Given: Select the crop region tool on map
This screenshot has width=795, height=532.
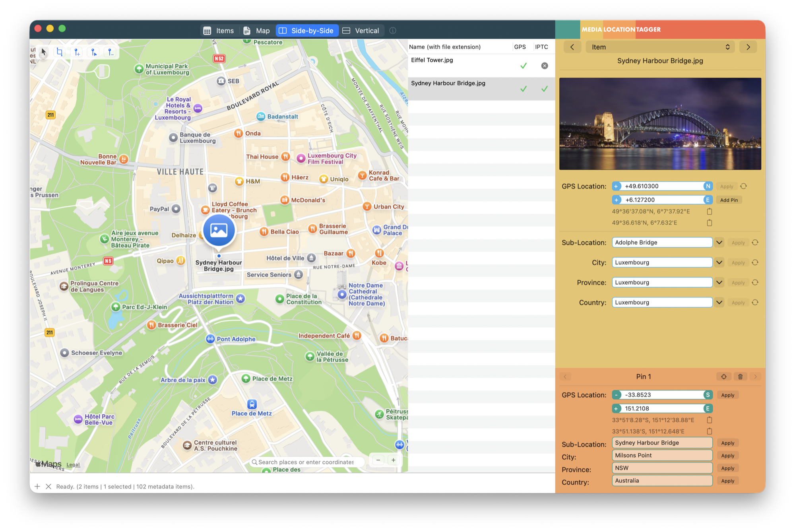Looking at the screenshot, I should (x=60, y=52).
